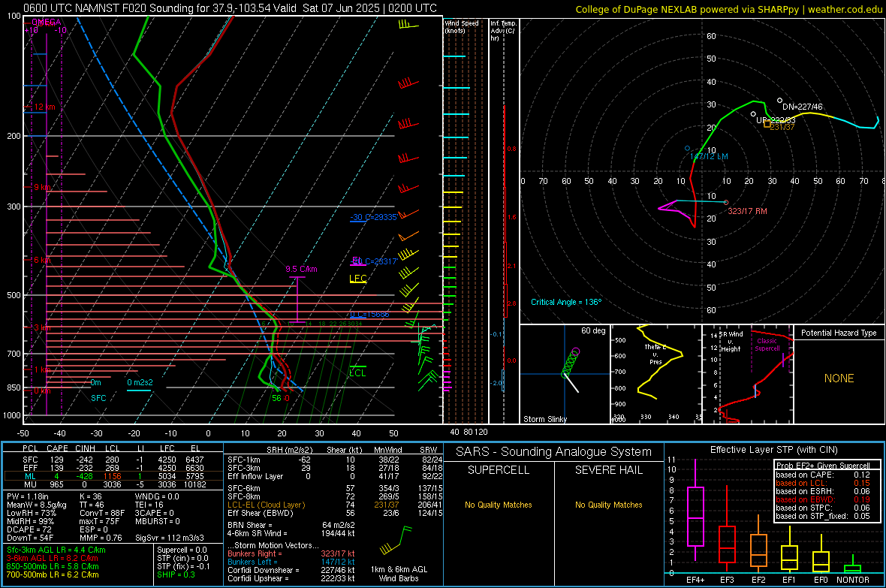886x588 pixels.
Task: Click the "SR Wind v. Height" plot label
Action: point(731,342)
